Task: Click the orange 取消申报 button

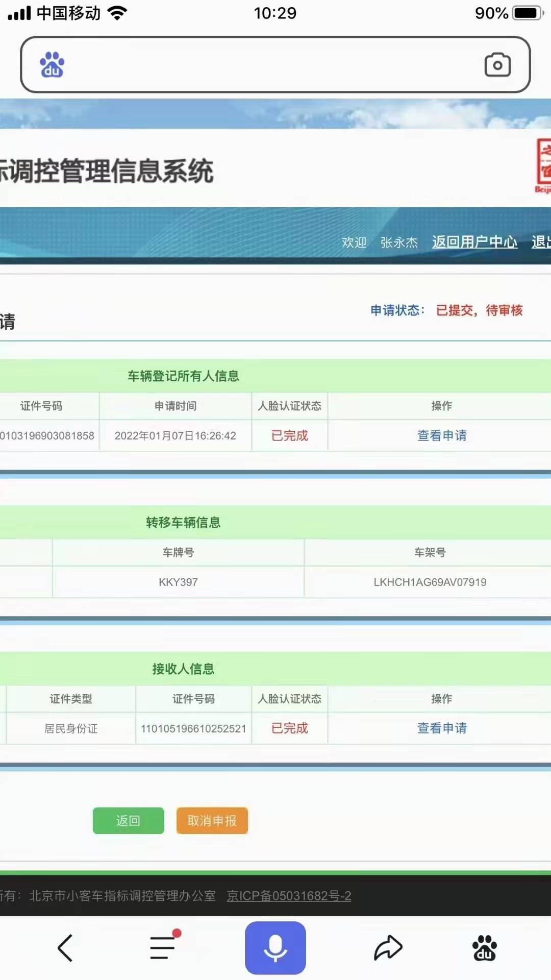Action: coord(212,821)
